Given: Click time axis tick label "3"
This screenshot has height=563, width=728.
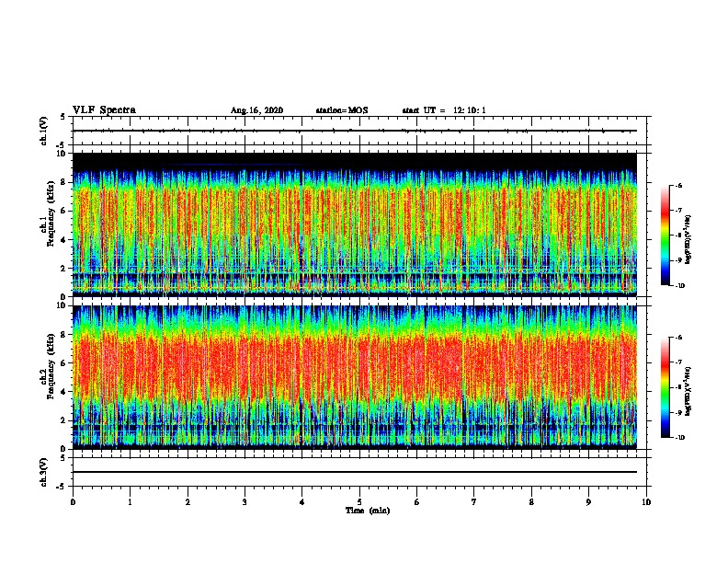Looking at the screenshot, I should [245, 501].
